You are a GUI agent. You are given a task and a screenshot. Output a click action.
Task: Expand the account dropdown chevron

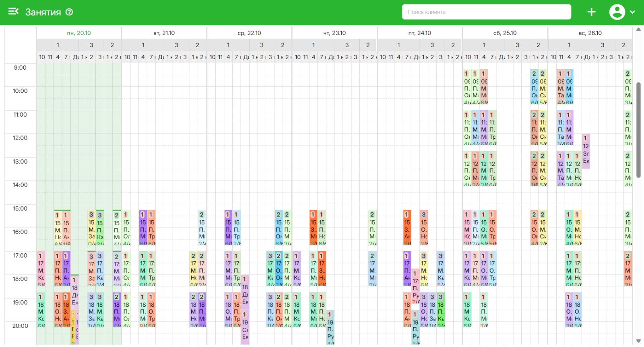[x=632, y=12]
